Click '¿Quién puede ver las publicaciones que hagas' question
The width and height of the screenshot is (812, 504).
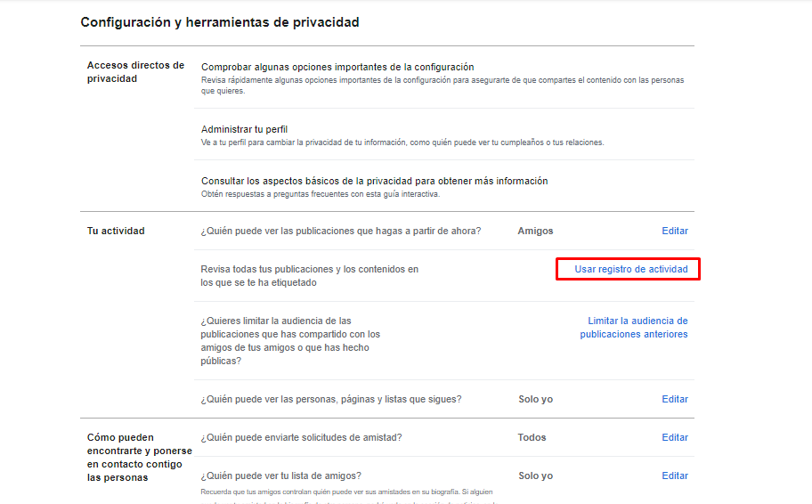point(341,231)
